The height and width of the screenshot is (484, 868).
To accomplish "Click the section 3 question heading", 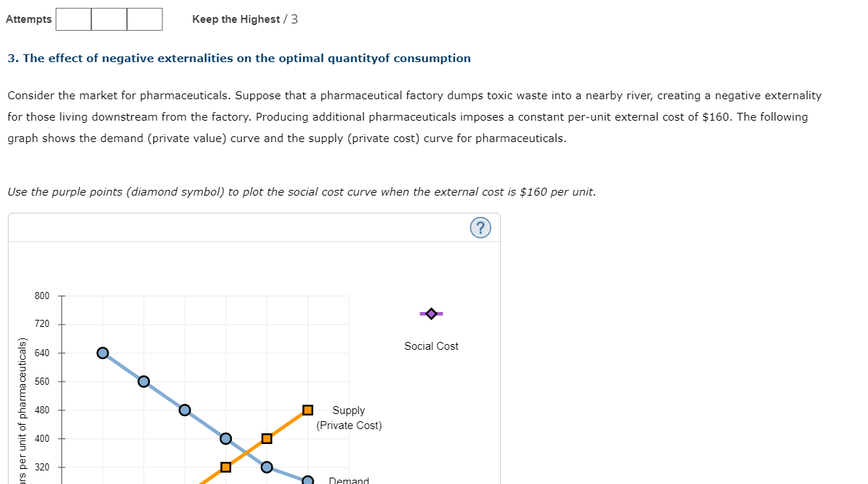I will click(x=238, y=58).
